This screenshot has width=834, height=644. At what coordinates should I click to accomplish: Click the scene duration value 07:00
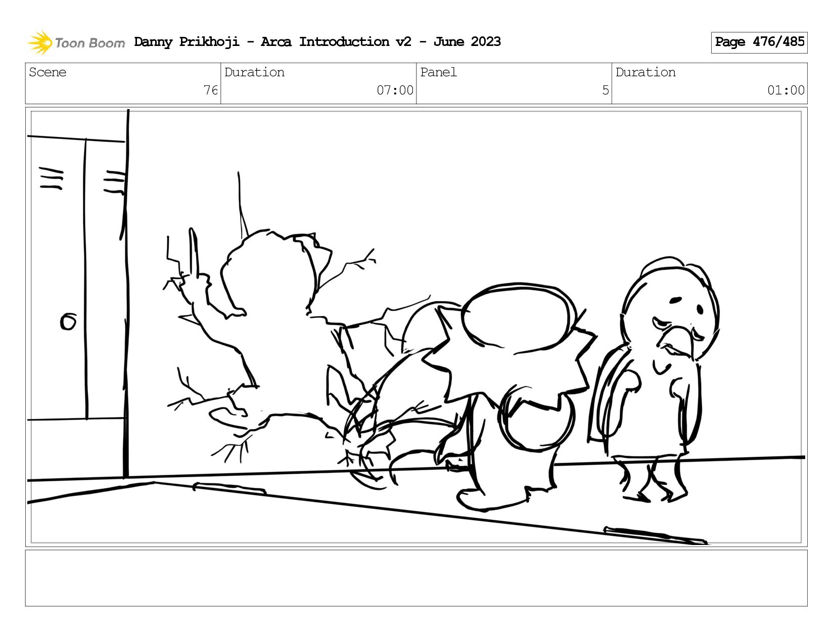tap(395, 90)
